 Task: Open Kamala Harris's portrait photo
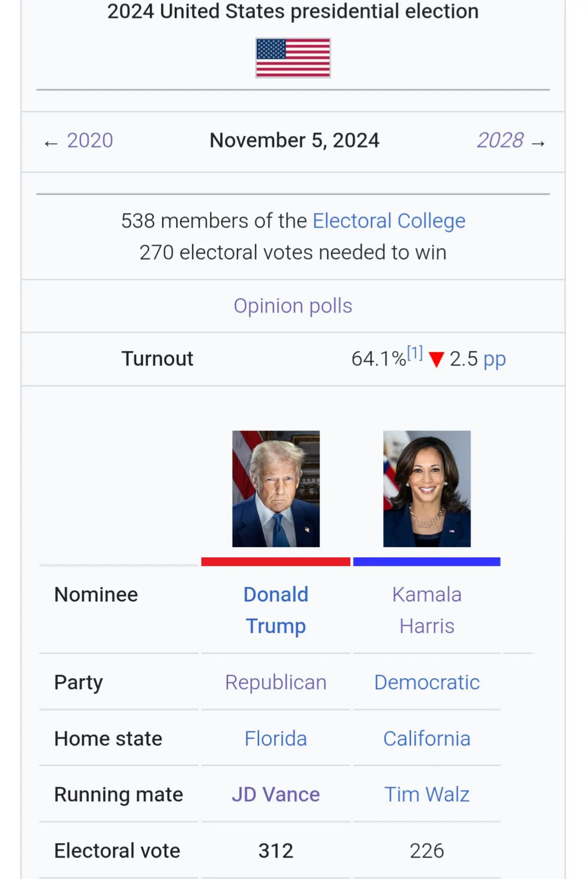pos(427,489)
